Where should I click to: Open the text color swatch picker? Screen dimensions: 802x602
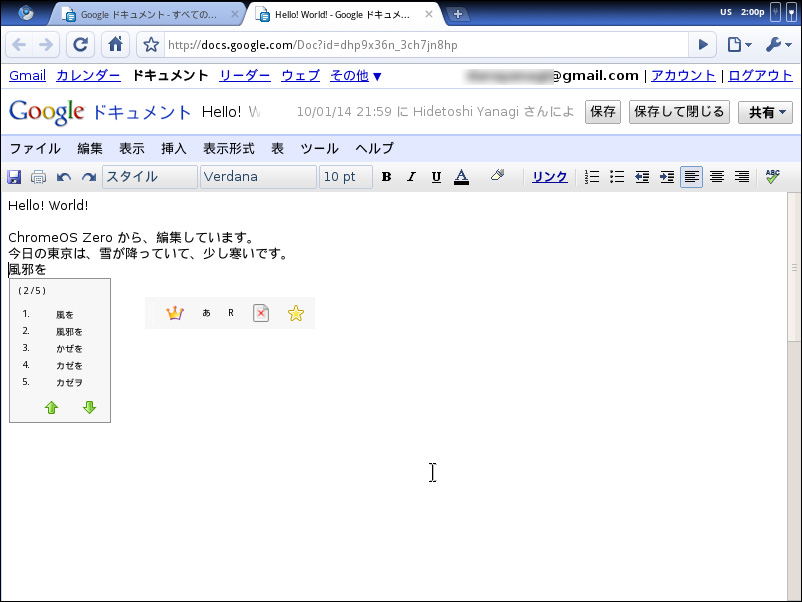[461, 177]
